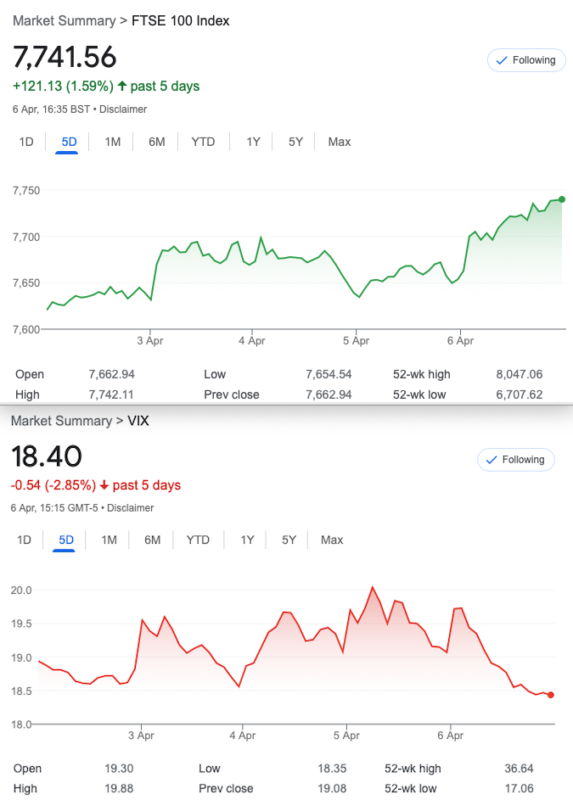Toggle the VIX Following button
This screenshot has width=573, height=800.
(x=516, y=460)
